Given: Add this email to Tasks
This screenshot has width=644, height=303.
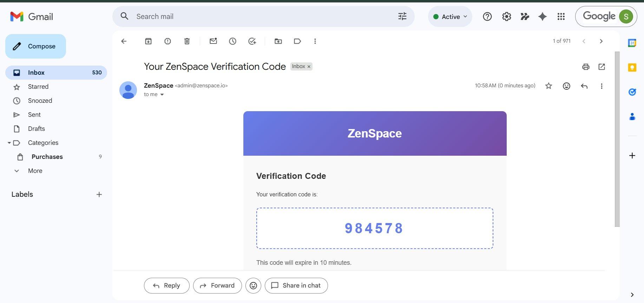Looking at the screenshot, I should point(252,41).
